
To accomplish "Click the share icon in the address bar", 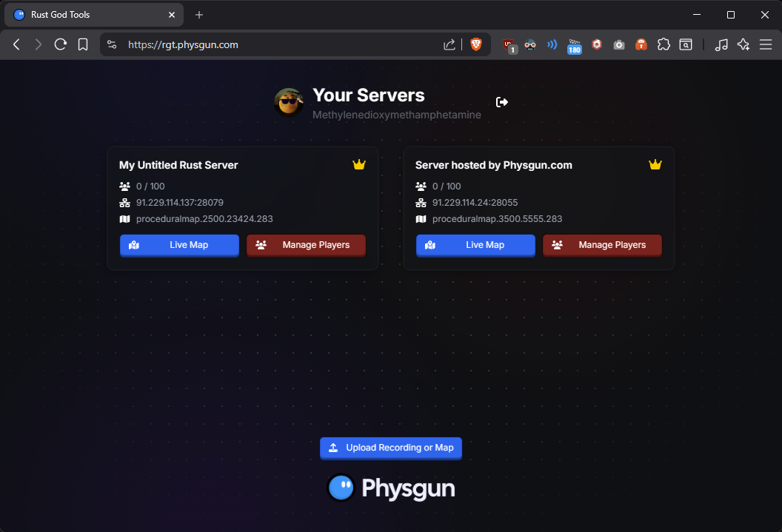I will [x=450, y=44].
